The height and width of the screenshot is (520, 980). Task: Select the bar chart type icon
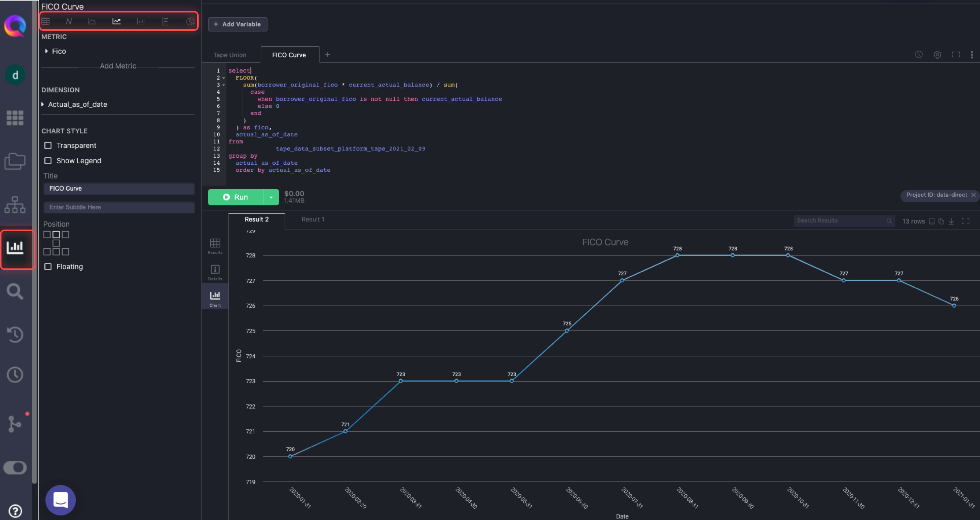pyautogui.click(x=141, y=21)
